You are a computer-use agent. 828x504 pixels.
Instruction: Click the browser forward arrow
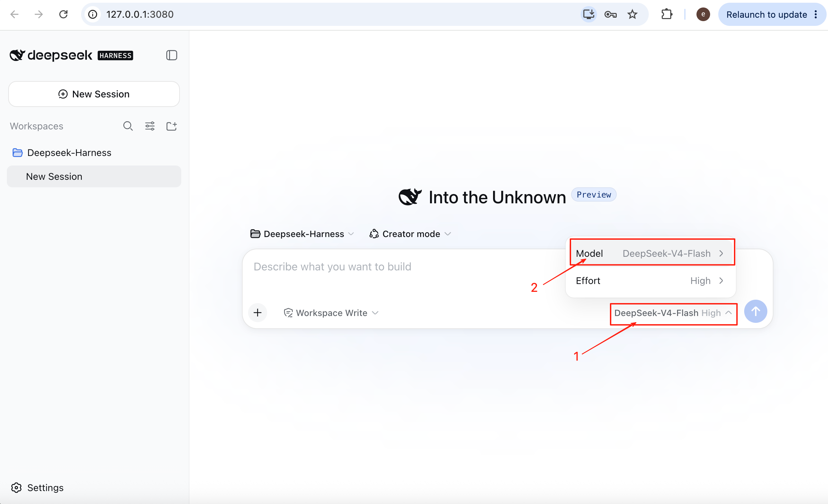tap(39, 14)
